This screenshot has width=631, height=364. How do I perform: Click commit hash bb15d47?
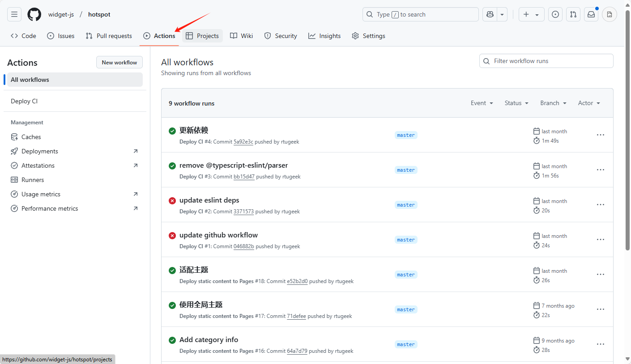coord(244,177)
